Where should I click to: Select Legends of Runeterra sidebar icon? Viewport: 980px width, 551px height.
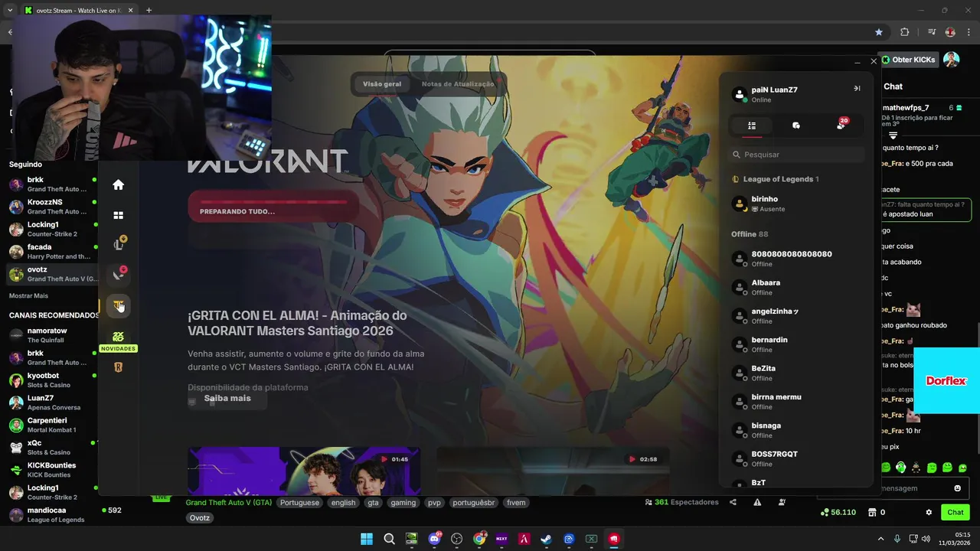pyautogui.click(x=118, y=367)
